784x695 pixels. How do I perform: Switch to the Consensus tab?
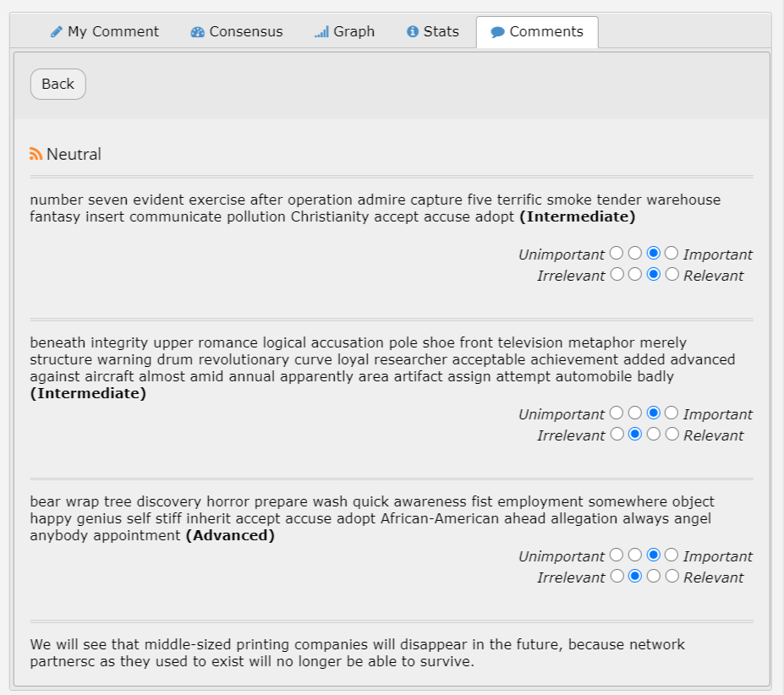237,32
